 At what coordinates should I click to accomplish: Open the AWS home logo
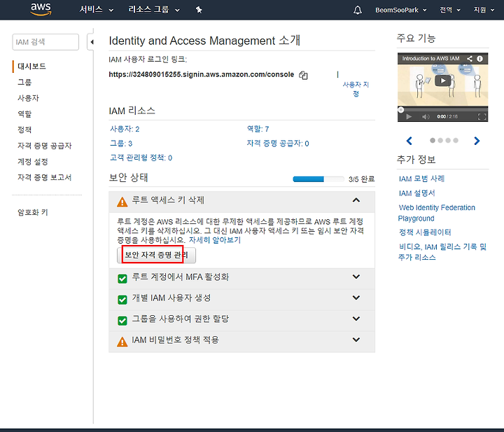click(41, 9)
